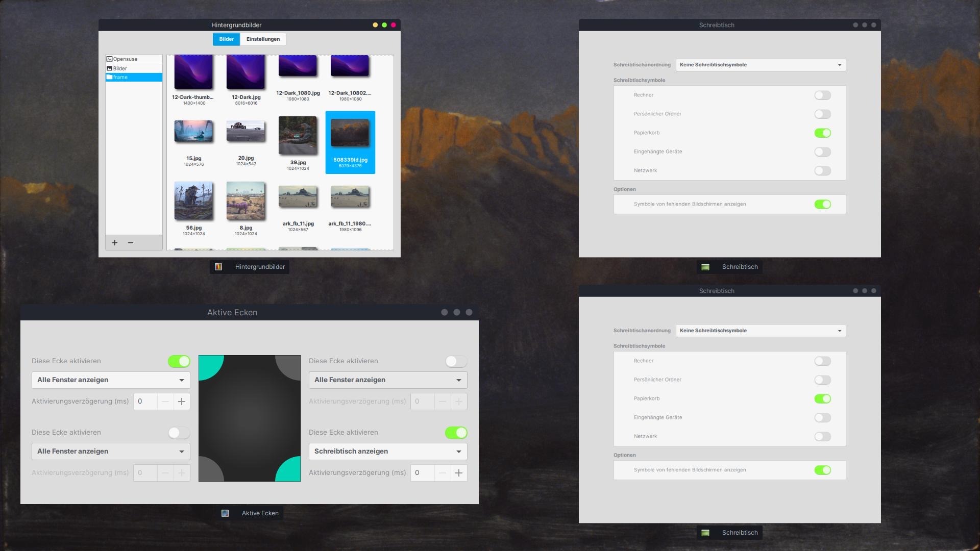The width and height of the screenshot is (980, 551).
Task: Select the 39.jpg wallpaper thumbnail
Action: coord(298,135)
